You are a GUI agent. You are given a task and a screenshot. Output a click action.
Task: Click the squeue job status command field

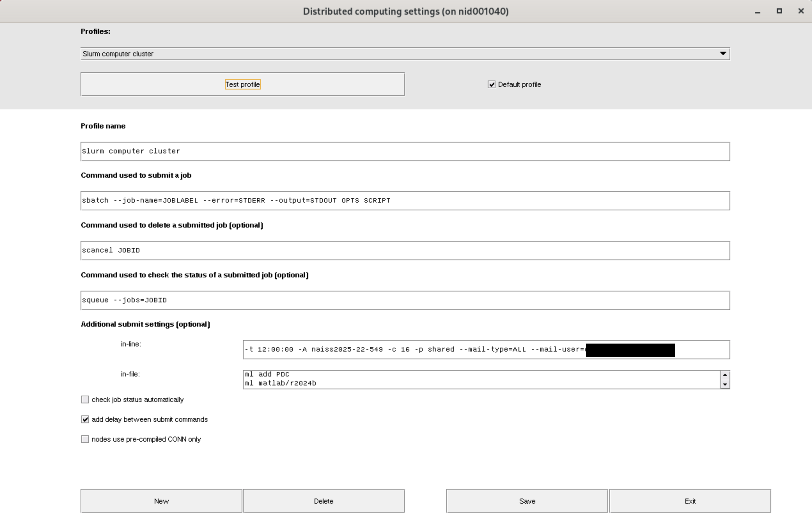pyautogui.click(x=405, y=300)
